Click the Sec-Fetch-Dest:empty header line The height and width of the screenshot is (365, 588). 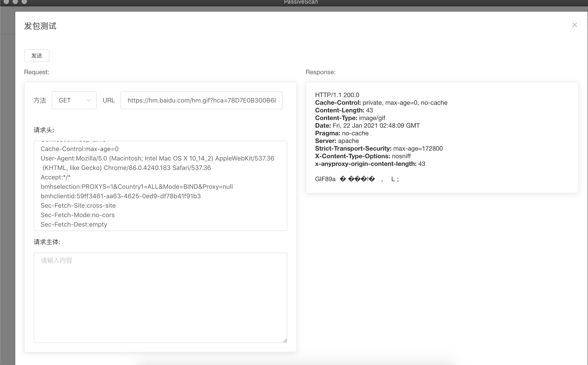coord(74,224)
